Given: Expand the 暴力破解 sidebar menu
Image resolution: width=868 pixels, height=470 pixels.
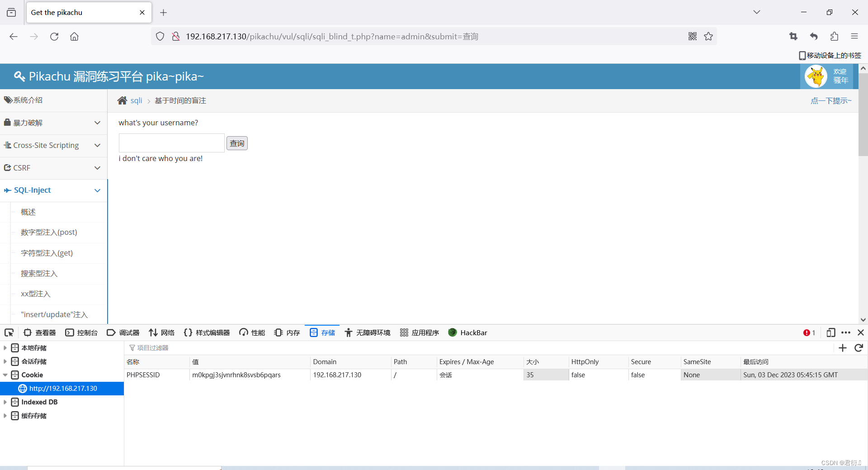Looking at the screenshot, I should 53,123.
